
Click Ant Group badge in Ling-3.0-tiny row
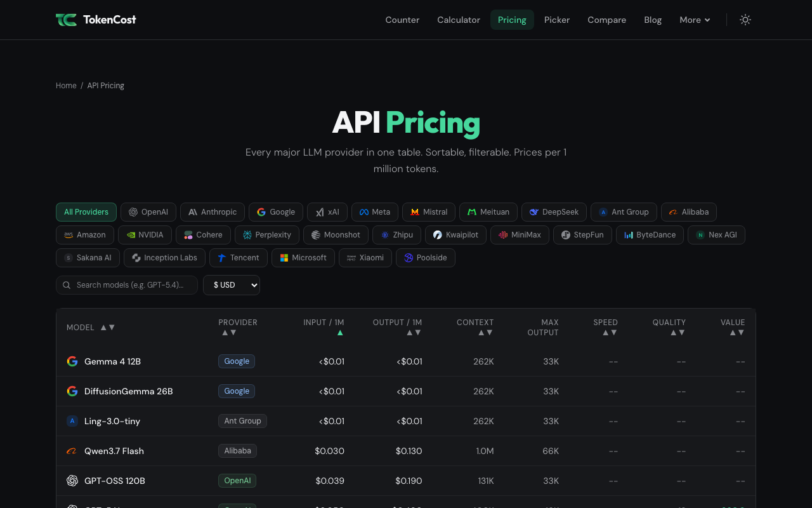click(242, 421)
